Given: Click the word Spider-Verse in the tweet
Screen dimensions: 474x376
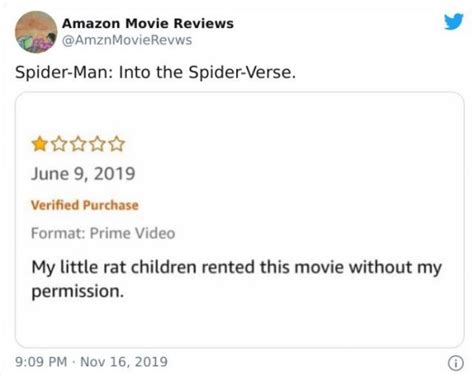Looking at the screenshot, I should point(240,72).
